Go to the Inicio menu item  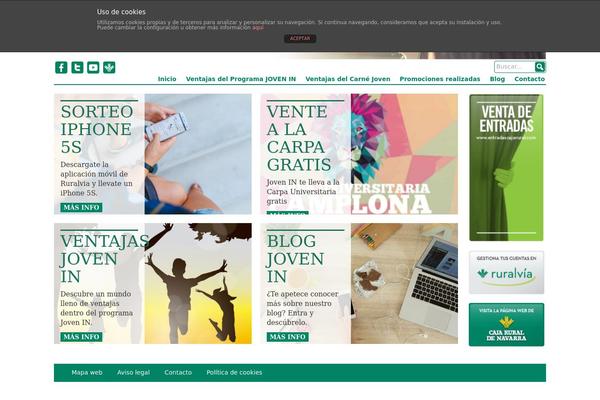tap(167, 79)
